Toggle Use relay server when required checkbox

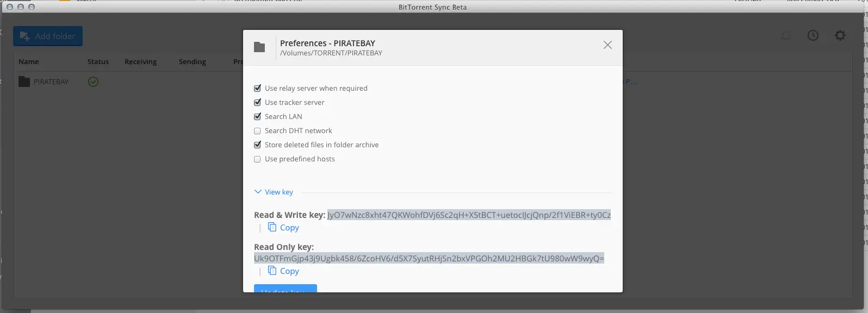point(257,88)
